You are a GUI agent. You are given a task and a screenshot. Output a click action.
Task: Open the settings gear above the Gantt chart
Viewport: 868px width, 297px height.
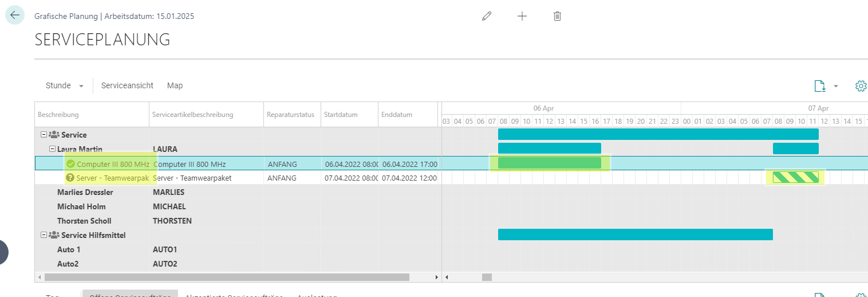(x=861, y=86)
